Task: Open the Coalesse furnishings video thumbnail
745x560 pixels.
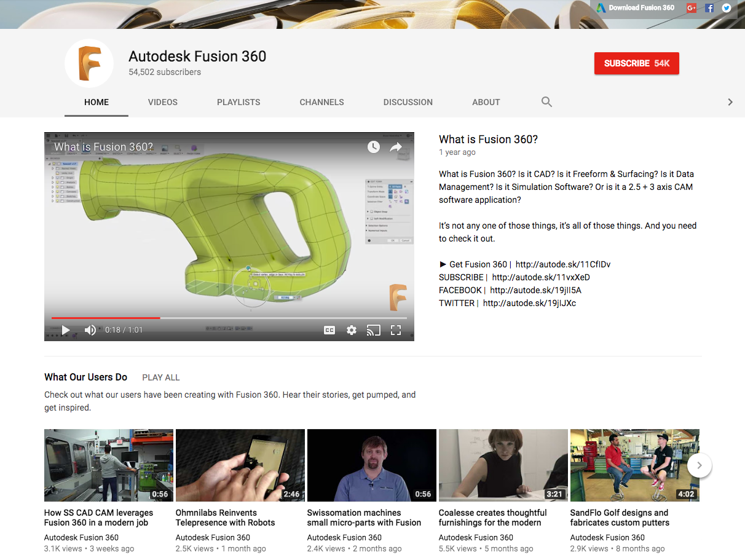Action: (503, 465)
